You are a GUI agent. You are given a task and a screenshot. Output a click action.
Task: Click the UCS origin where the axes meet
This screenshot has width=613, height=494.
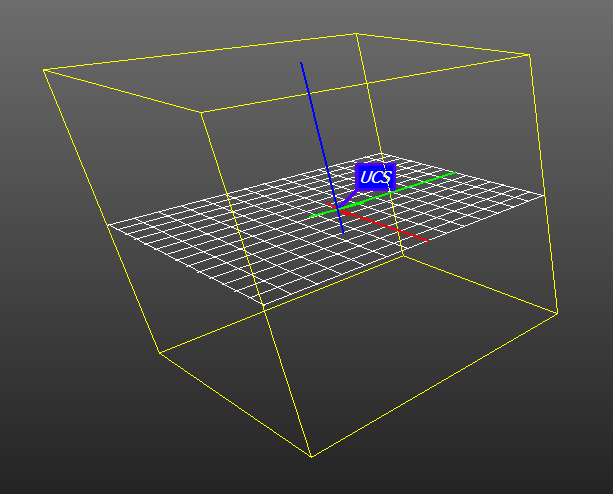point(337,210)
